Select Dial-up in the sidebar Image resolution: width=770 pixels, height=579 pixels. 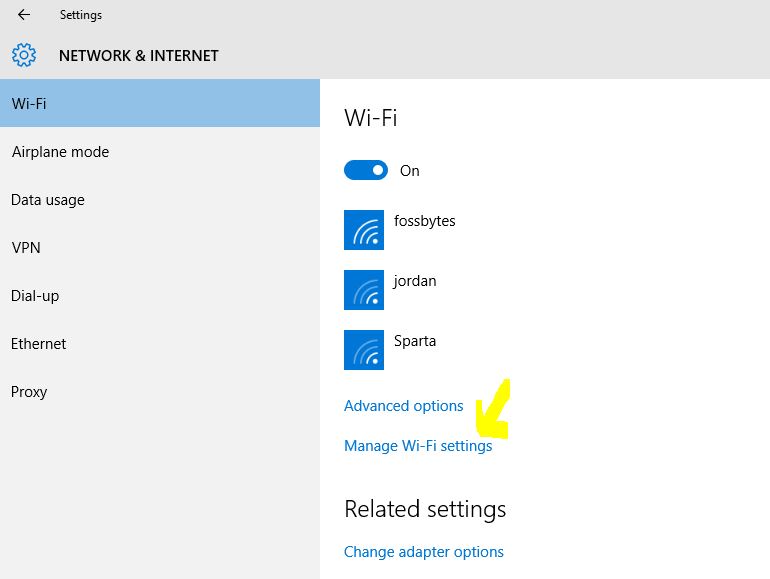(160, 296)
